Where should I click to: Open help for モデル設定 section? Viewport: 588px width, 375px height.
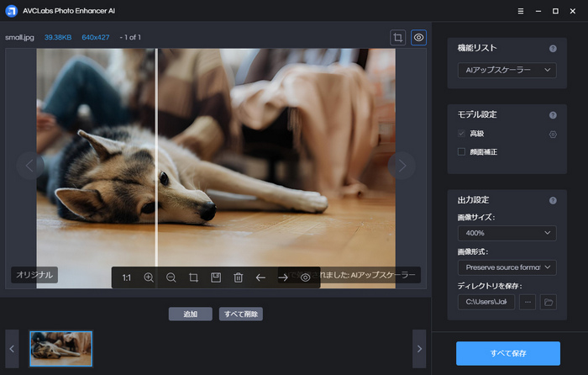553,115
